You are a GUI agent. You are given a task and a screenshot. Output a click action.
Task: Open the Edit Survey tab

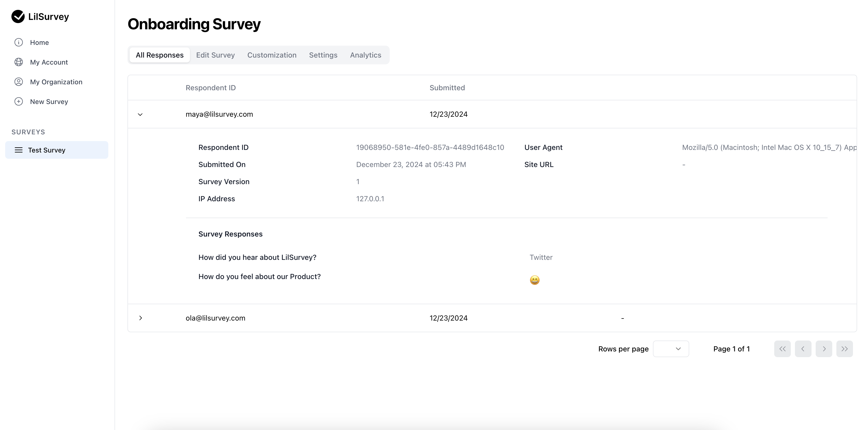[215, 55]
